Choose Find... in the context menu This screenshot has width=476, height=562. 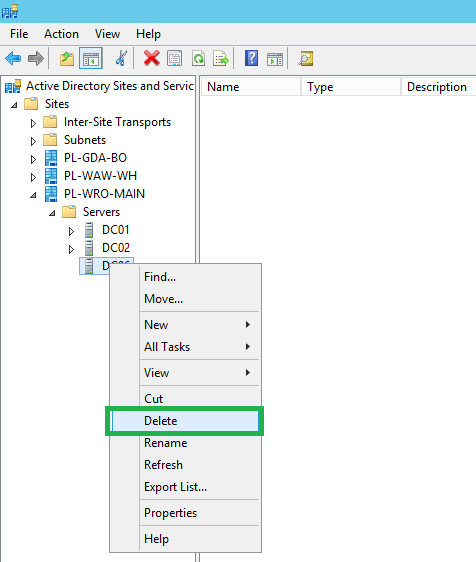coord(185,277)
